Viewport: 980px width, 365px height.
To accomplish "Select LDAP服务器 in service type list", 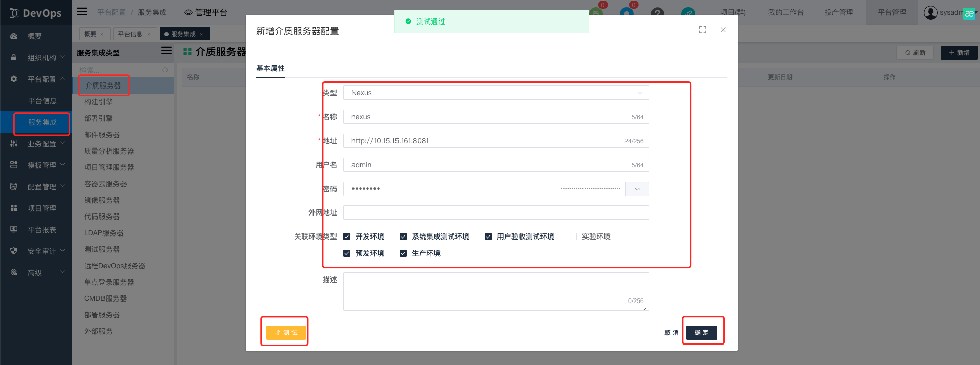I will [104, 233].
